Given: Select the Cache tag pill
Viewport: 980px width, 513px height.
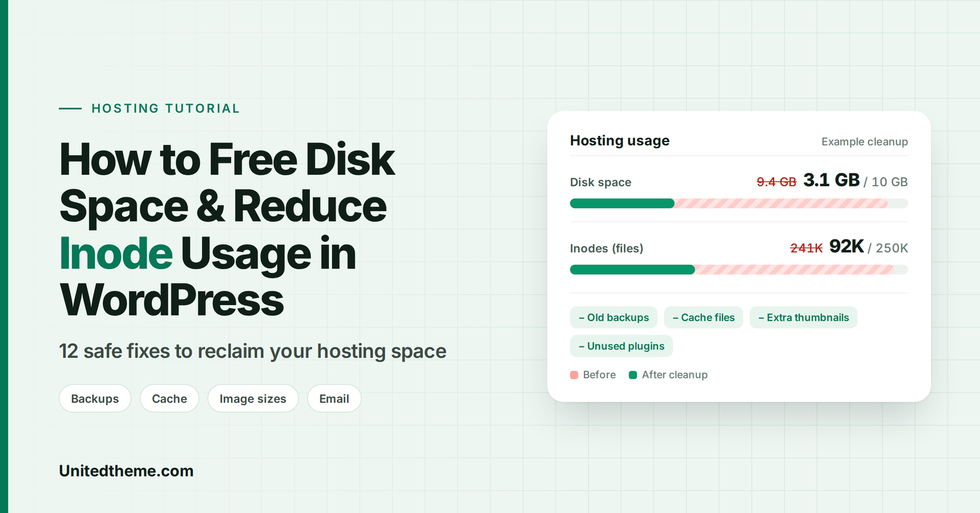Looking at the screenshot, I should pos(170,398).
